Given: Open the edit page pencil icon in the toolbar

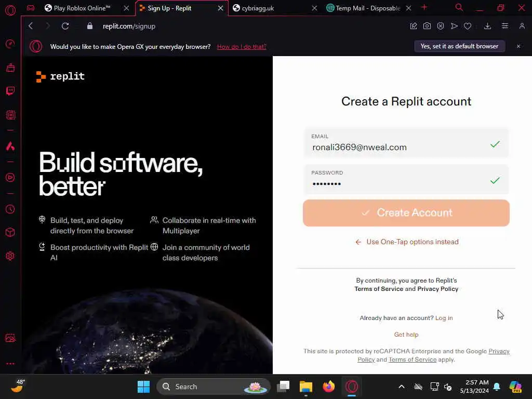Looking at the screenshot, I should click(413, 26).
